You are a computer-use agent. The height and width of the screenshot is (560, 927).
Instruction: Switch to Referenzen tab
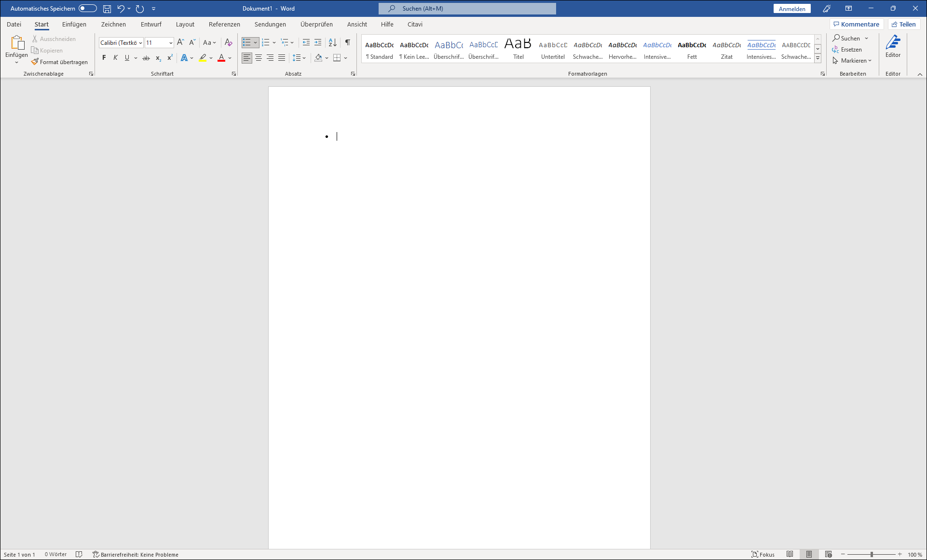pos(224,24)
